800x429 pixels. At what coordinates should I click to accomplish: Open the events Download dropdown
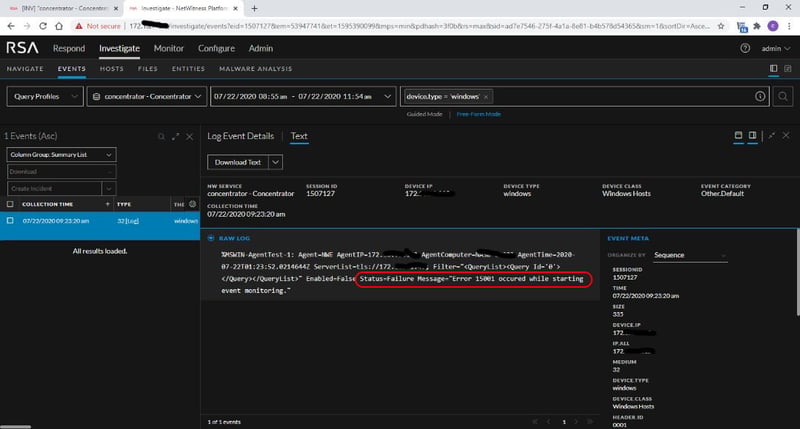(61, 172)
